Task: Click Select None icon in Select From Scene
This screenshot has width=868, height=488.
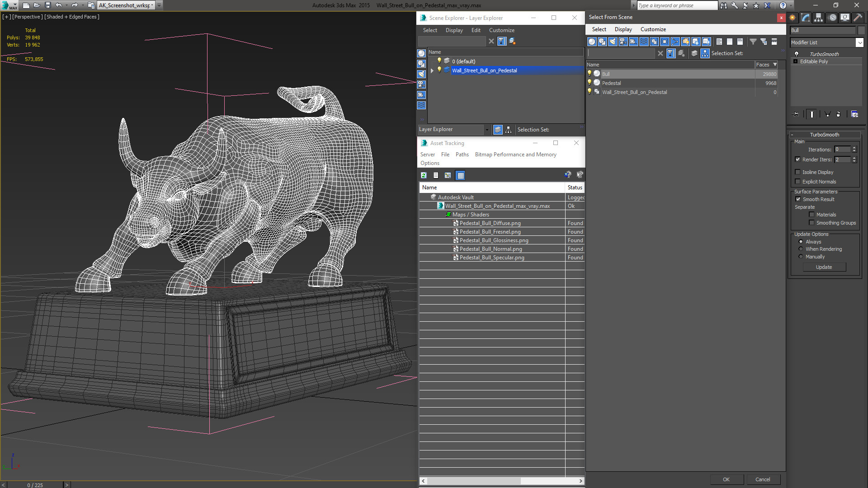Action: click(730, 42)
